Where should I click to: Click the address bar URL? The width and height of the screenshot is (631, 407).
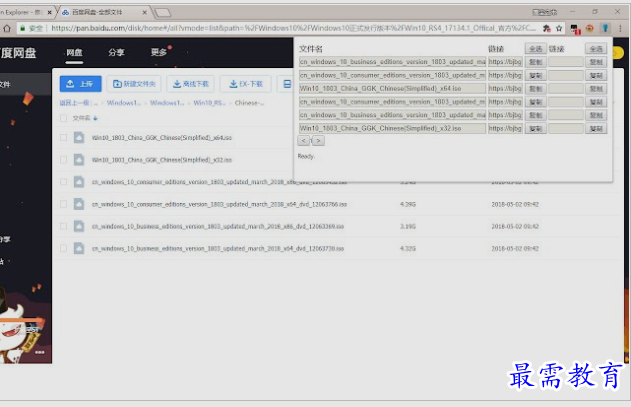(293, 28)
